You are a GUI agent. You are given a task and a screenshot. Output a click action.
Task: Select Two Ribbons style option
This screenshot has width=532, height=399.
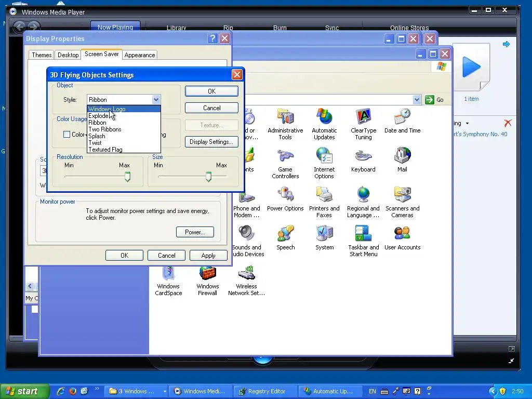point(124,129)
